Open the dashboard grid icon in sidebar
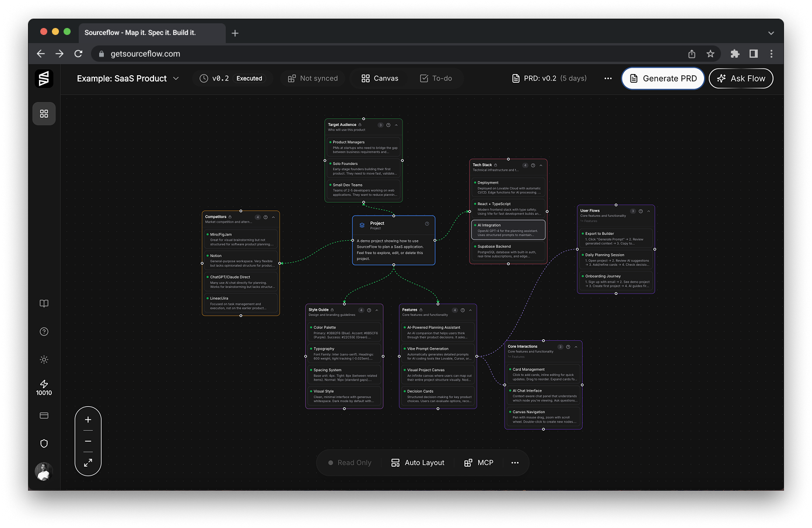This screenshot has width=812, height=528. click(x=44, y=114)
